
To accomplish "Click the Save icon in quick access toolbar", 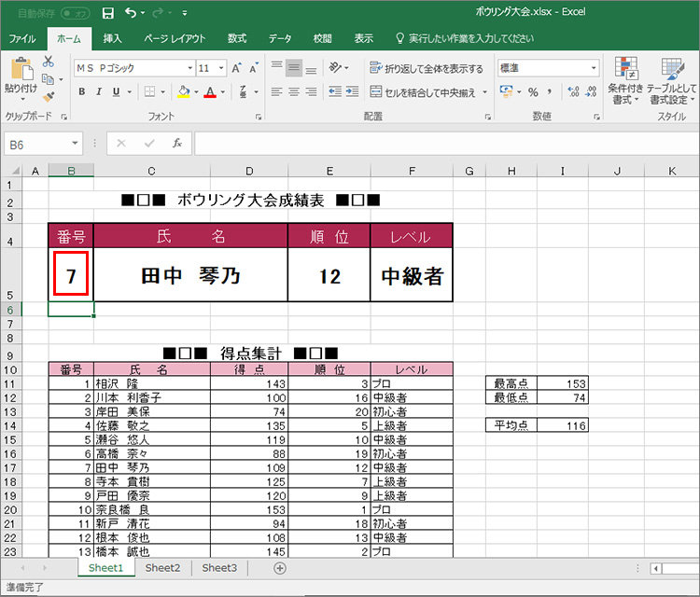I will (108, 13).
